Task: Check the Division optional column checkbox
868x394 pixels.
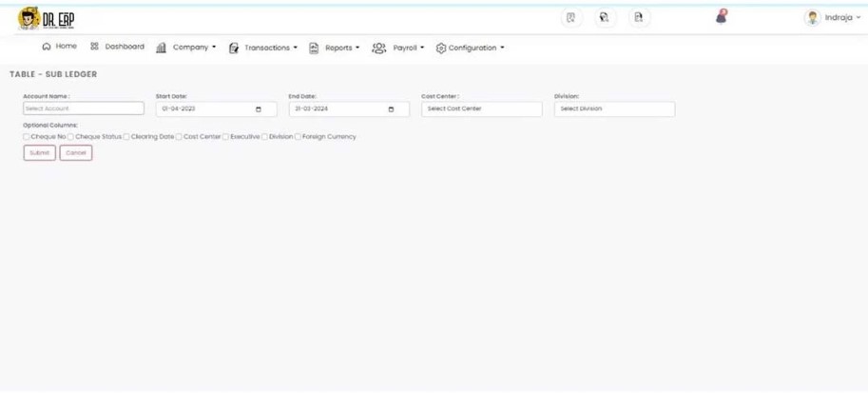Action: pos(264,137)
